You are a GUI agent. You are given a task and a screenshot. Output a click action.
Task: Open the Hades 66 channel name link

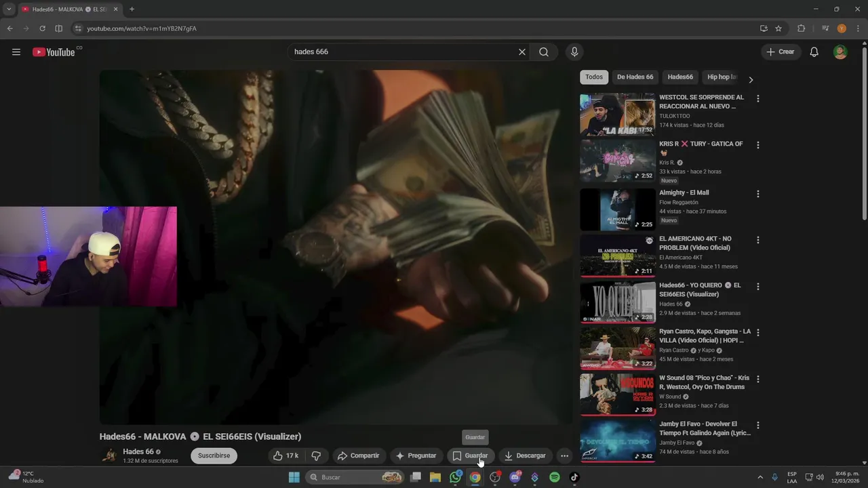click(138, 451)
